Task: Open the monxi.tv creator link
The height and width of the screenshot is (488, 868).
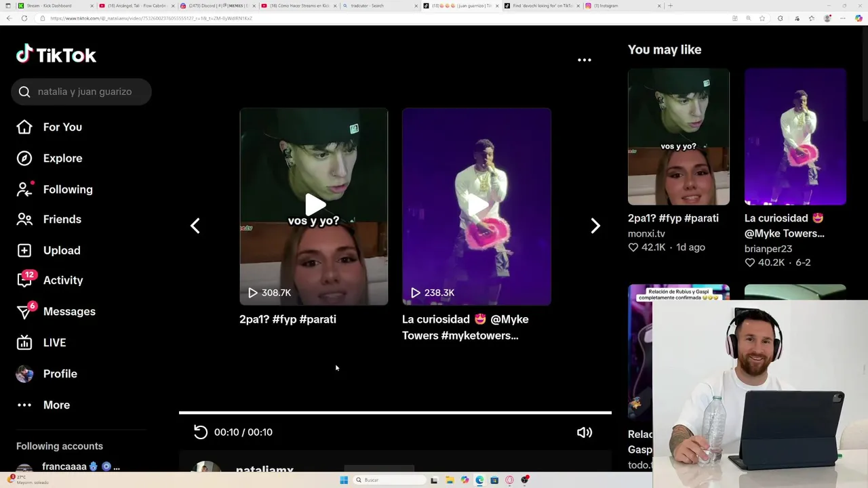Action: click(x=646, y=233)
